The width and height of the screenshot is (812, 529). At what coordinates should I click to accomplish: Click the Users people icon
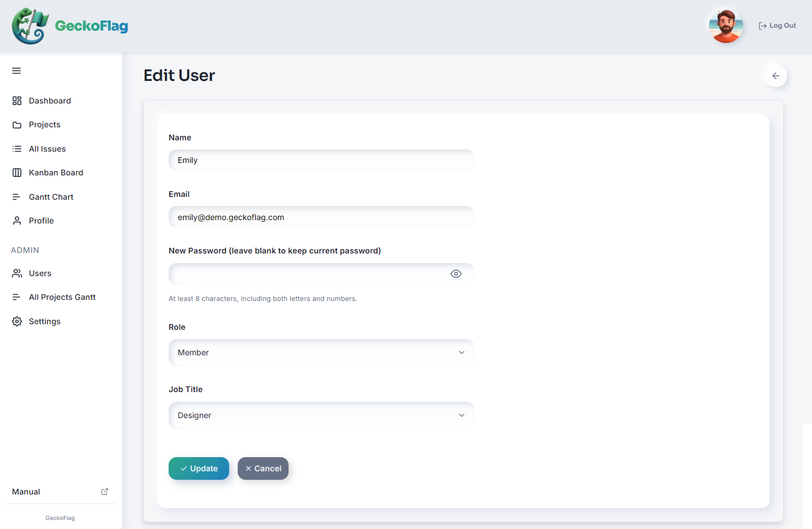click(x=17, y=273)
